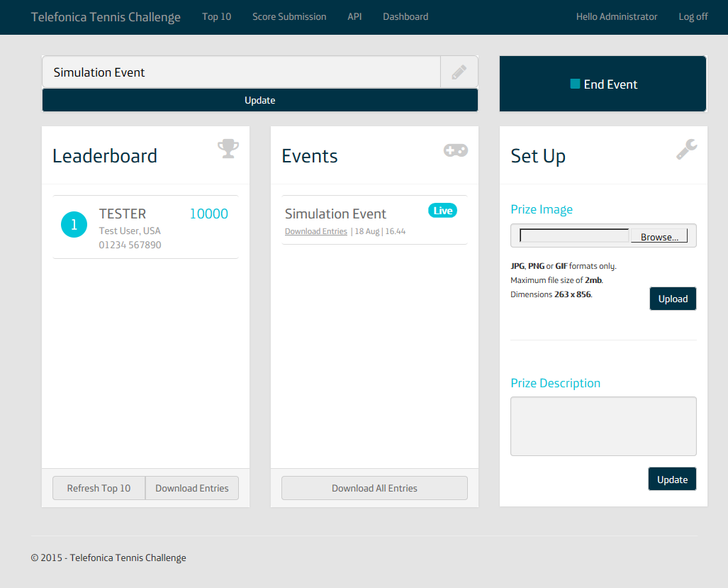This screenshot has height=588, width=728.
Task: Click the gamepad icon in Events panel
Action: [x=455, y=150]
